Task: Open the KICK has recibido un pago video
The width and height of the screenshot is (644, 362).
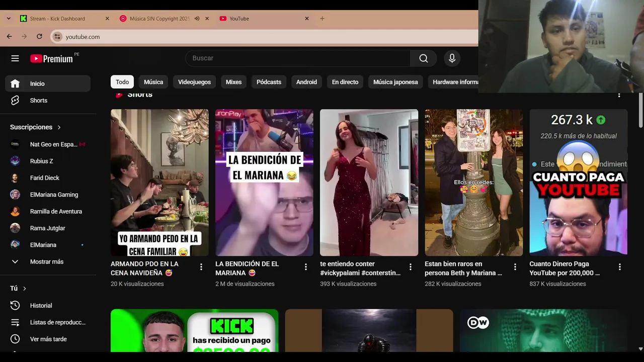Action: (x=194, y=331)
